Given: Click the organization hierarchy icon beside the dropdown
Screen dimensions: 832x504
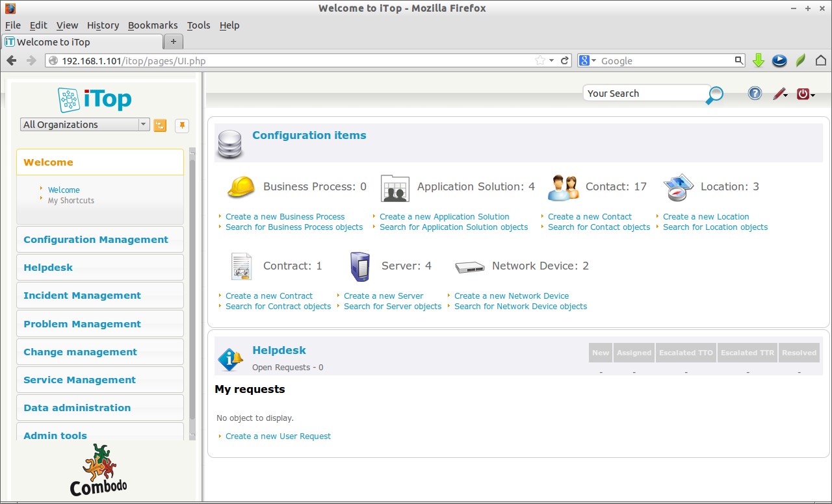Looking at the screenshot, I should pyautogui.click(x=160, y=125).
